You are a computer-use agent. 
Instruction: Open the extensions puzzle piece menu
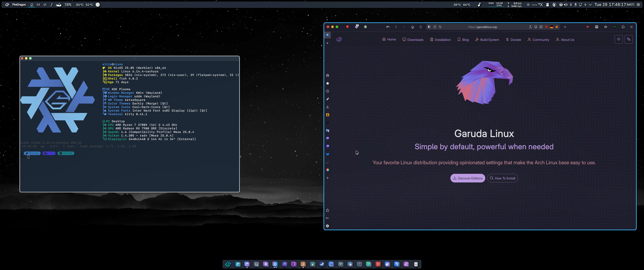623,27
